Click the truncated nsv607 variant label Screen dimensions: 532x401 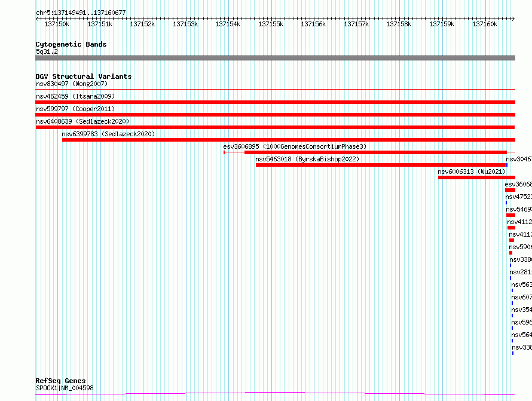(x=521, y=297)
